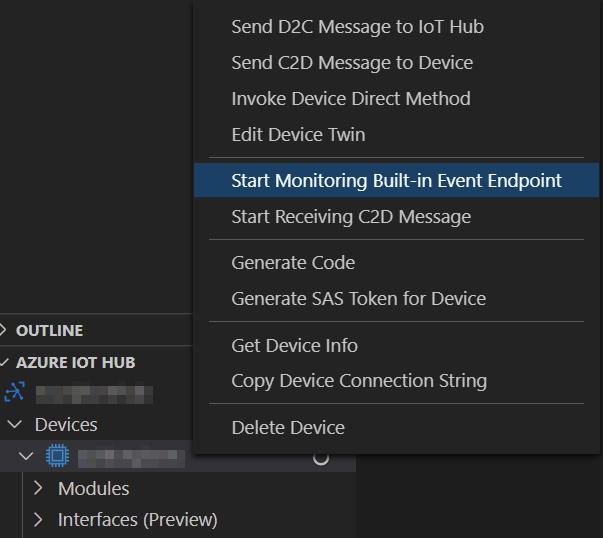Click the device chip icon
This screenshot has width=603, height=538.
pyautogui.click(x=57, y=456)
